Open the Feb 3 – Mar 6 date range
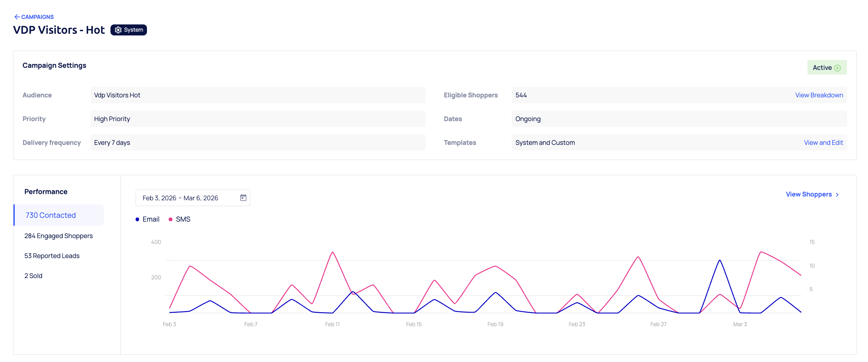 click(180, 198)
